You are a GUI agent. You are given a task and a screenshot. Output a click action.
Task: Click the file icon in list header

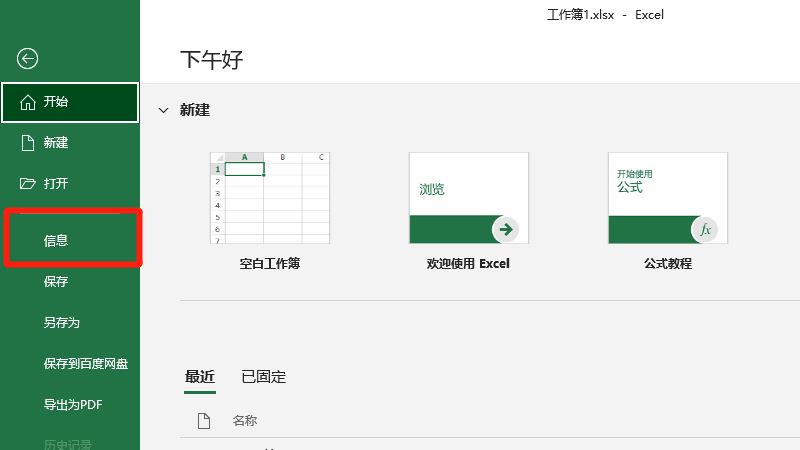(x=204, y=421)
